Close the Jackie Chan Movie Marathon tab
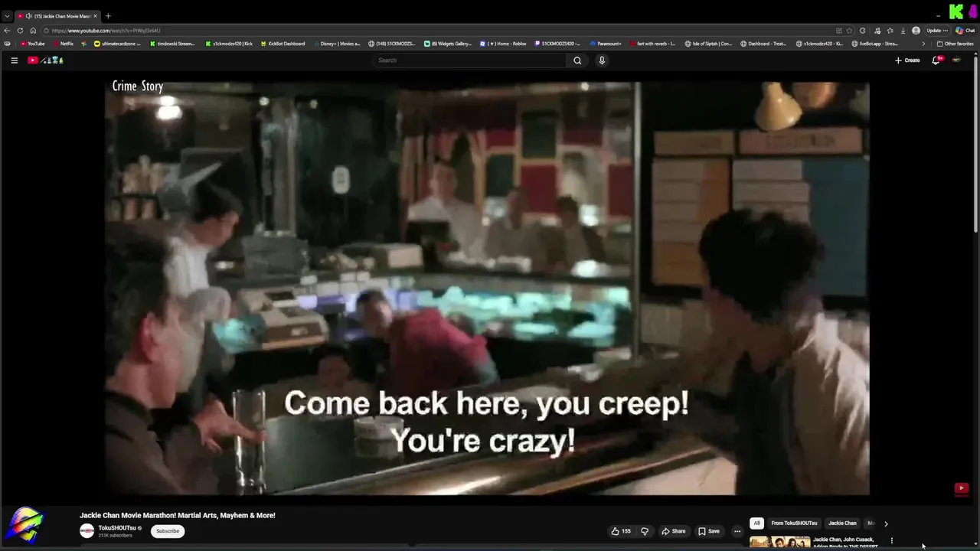Viewport: 980px width, 551px height. click(95, 16)
